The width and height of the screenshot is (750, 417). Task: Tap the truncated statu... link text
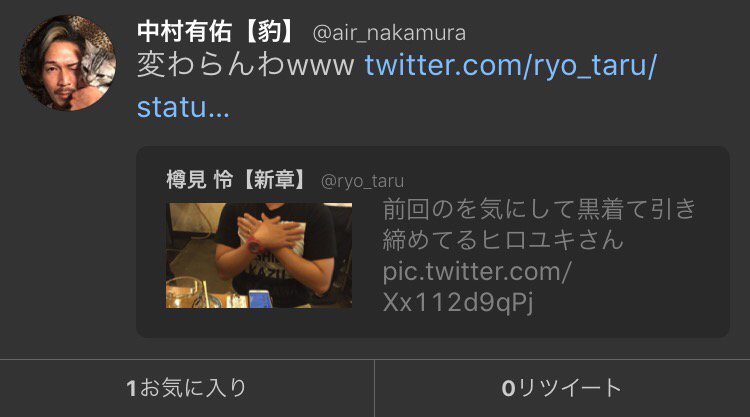pyautogui.click(x=183, y=107)
